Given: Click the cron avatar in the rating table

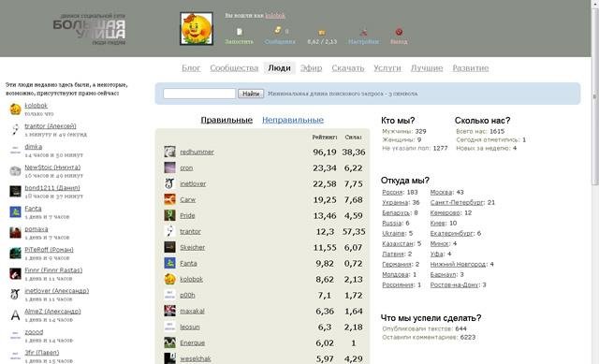Looking at the screenshot, I should tap(169, 167).
